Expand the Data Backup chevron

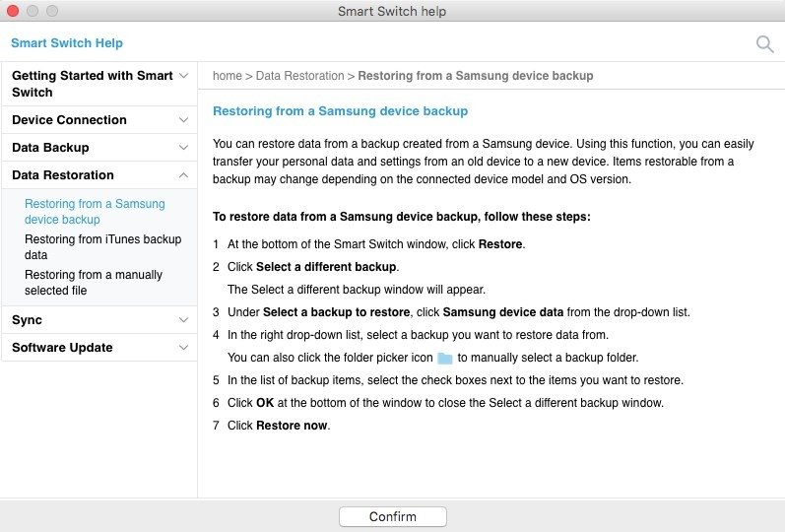point(184,148)
